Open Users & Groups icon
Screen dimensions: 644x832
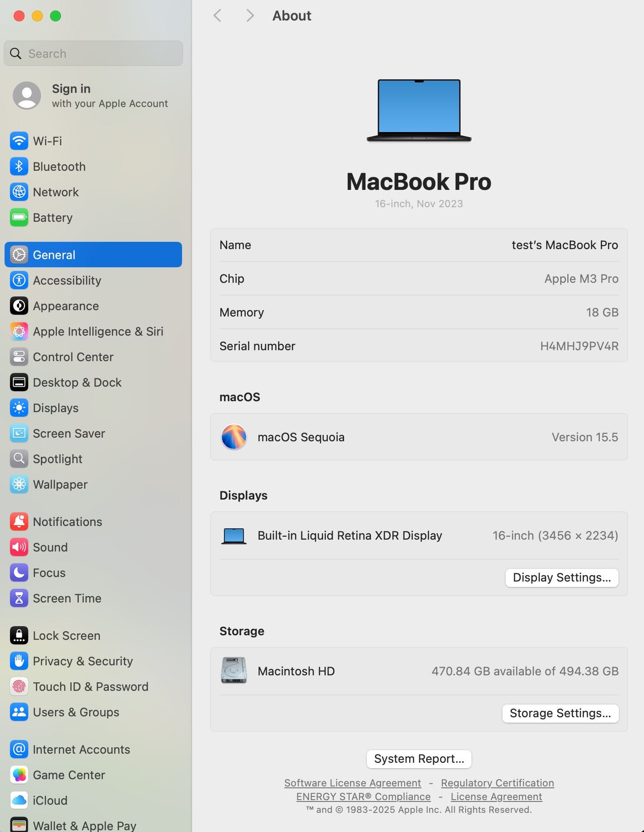point(19,712)
